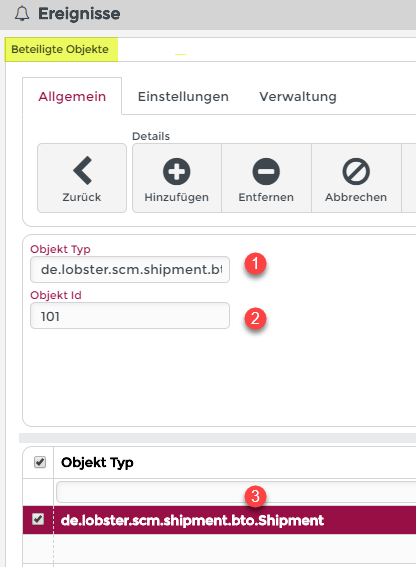Click red annotation marker number 1
The width and height of the screenshot is (416, 567).
coord(255,263)
